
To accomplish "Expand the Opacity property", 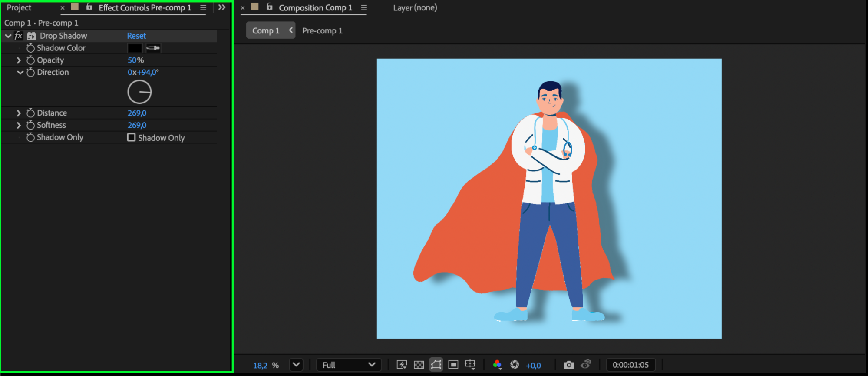I will [19, 60].
